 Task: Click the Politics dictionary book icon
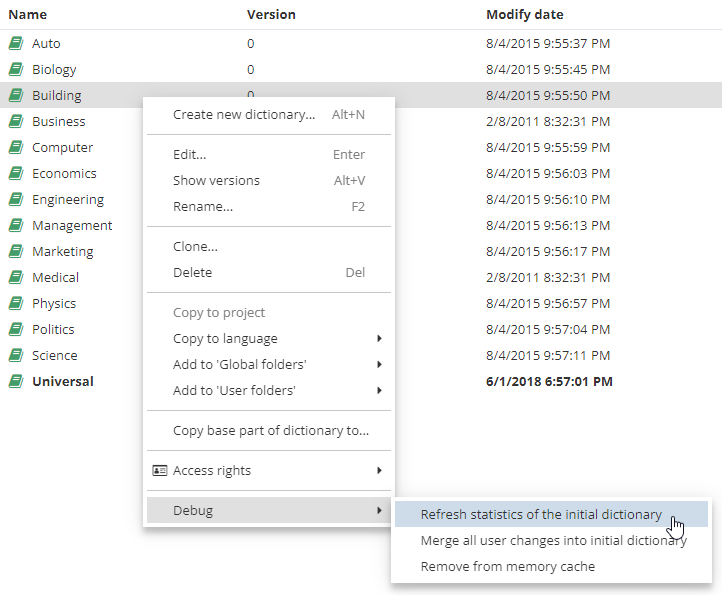pyautogui.click(x=16, y=330)
